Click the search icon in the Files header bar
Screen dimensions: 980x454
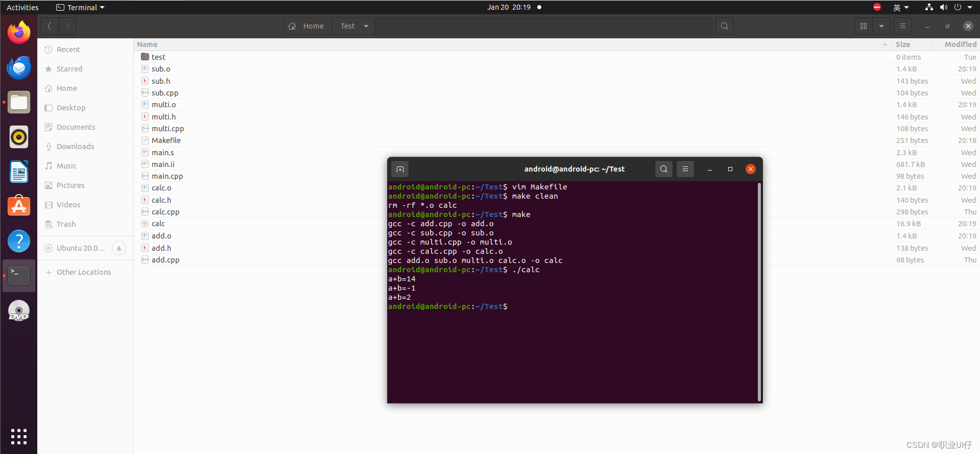(x=724, y=26)
